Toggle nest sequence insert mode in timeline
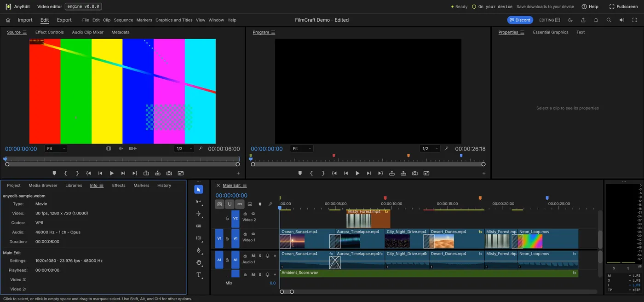644x302 pixels. click(x=219, y=204)
